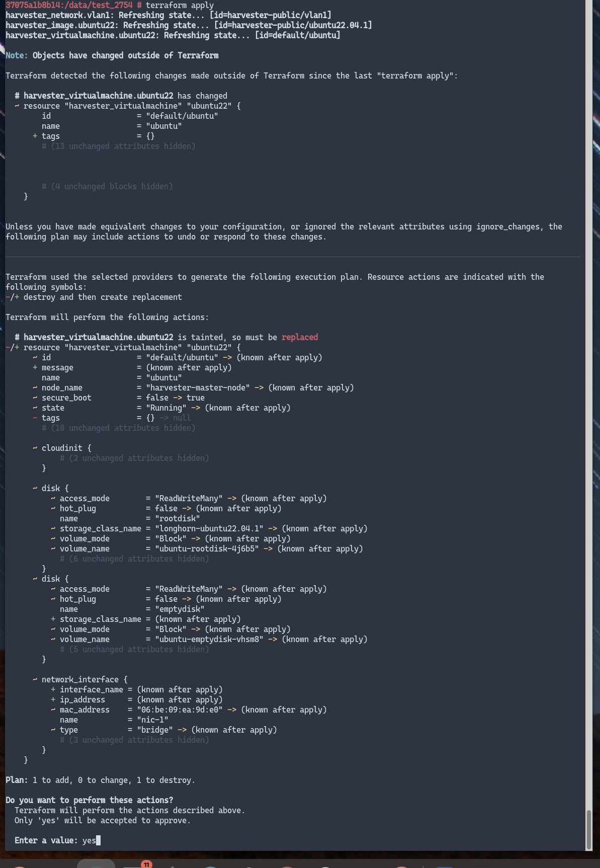Click the 'message' attribute name
The image size is (600, 868).
pos(57,367)
